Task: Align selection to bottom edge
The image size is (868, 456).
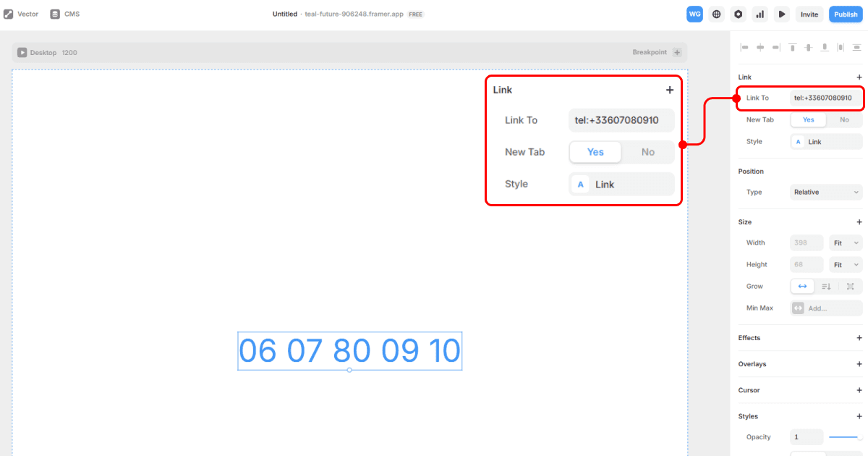Action: [x=825, y=47]
